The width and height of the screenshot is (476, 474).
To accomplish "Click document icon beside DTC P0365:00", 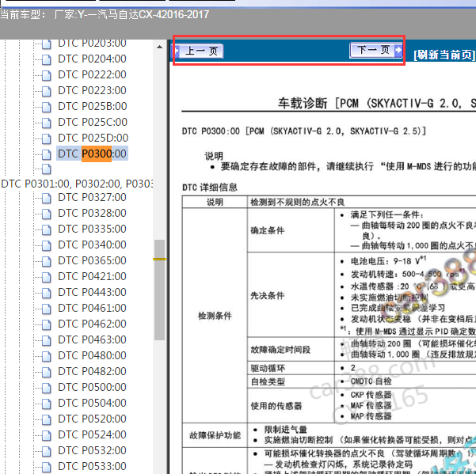I will tap(47, 261).
